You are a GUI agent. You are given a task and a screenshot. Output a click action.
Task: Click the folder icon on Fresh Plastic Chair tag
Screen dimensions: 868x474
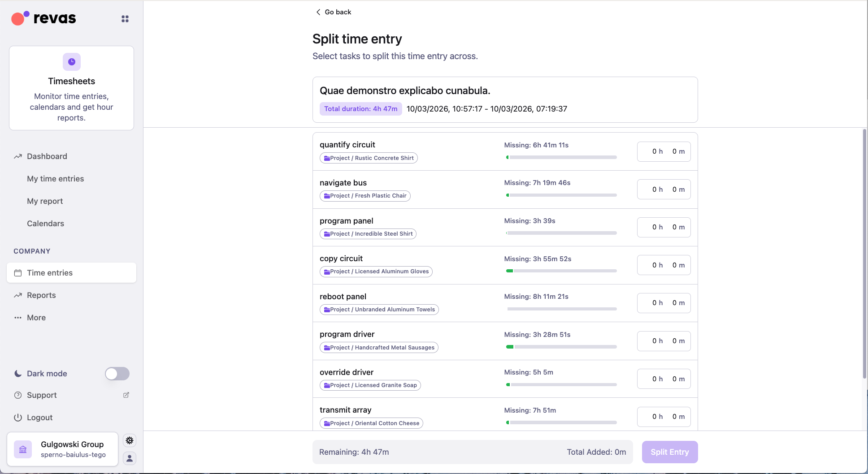click(327, 196)
